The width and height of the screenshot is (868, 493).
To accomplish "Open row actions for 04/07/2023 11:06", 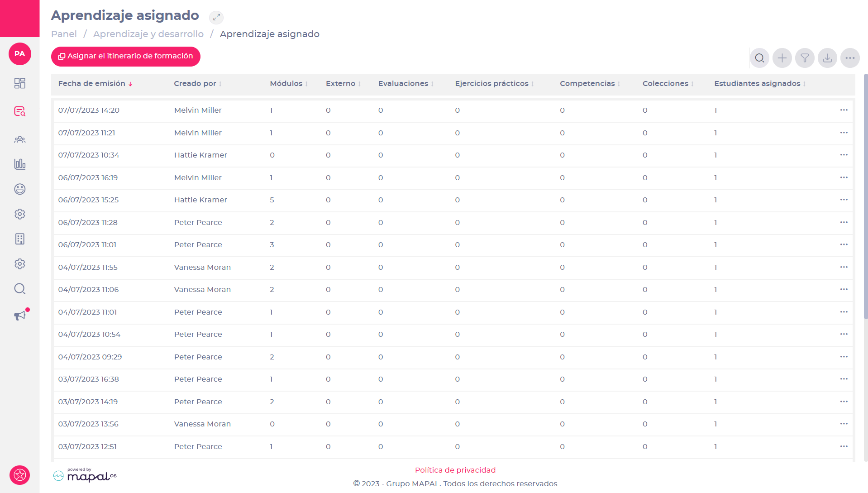I will [844, 289].
